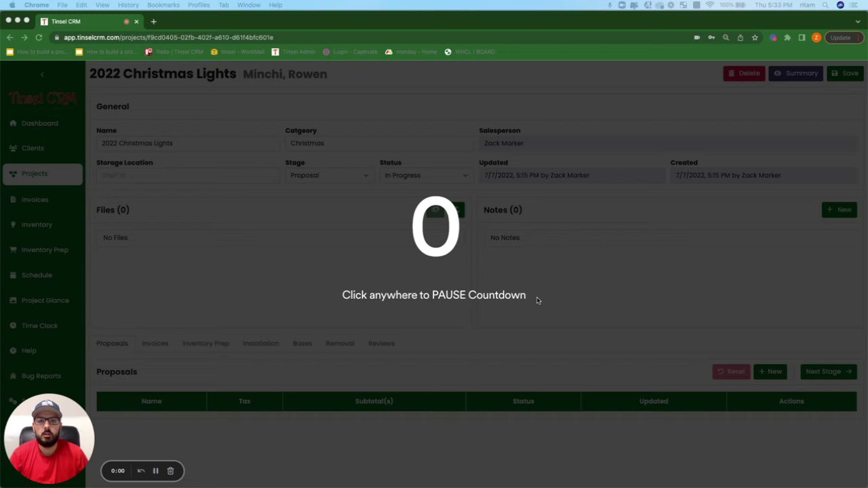Advance to the Next Stage

pos(828,371)
